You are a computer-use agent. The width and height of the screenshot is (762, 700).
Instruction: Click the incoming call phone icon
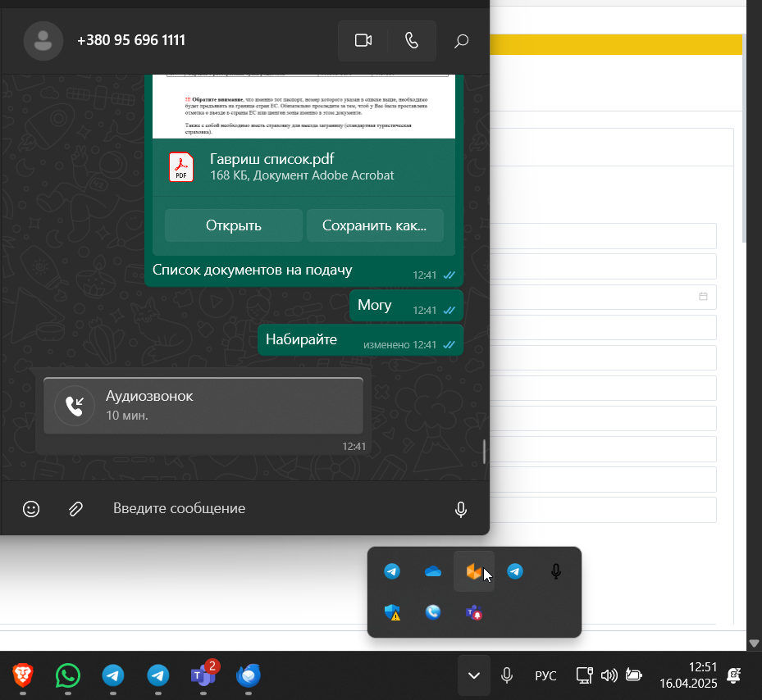coord(75,406)
